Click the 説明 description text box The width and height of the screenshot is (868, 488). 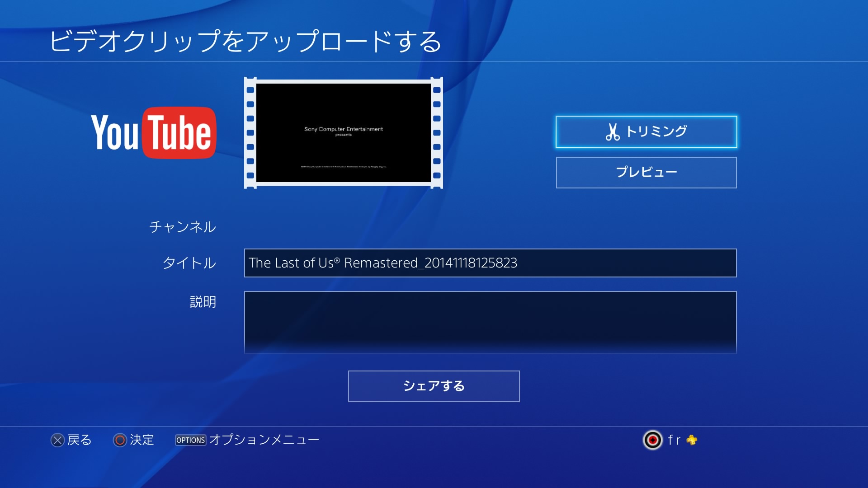click(x=490, y=322)
